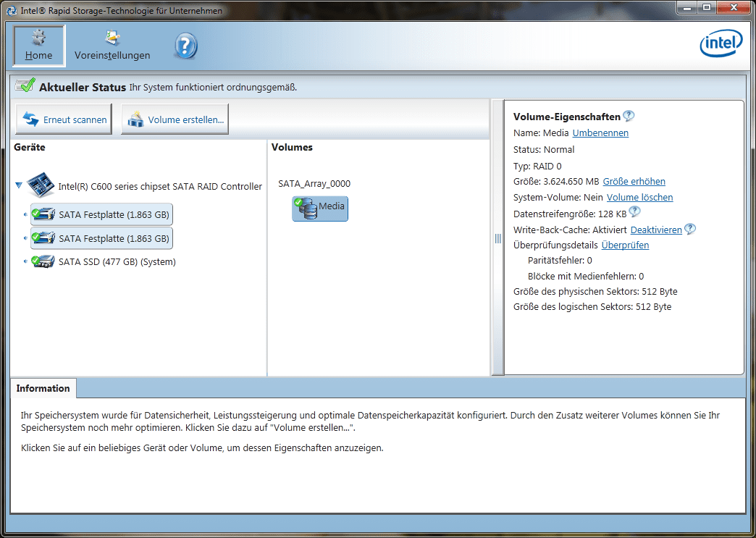Click Blöcke mit Medienfehlern: 0 text
The image size is (756, 538).
pos(586,276)
